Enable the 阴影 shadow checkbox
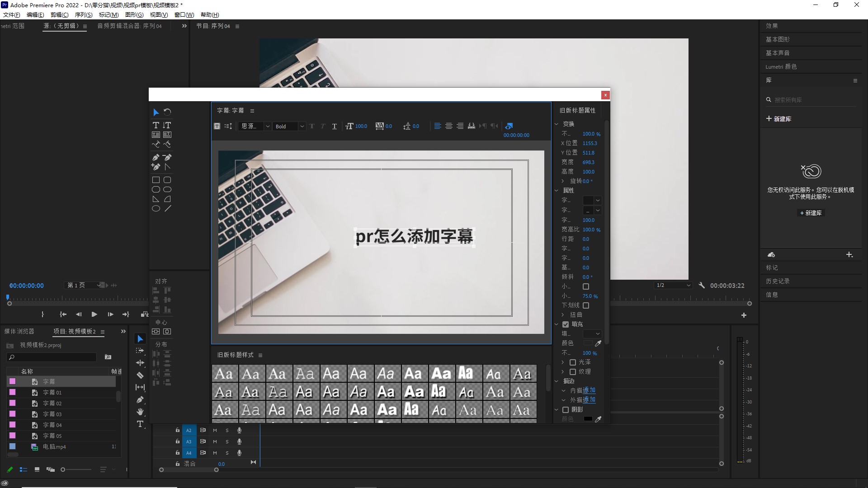868x488 pixels. [566, 410]
